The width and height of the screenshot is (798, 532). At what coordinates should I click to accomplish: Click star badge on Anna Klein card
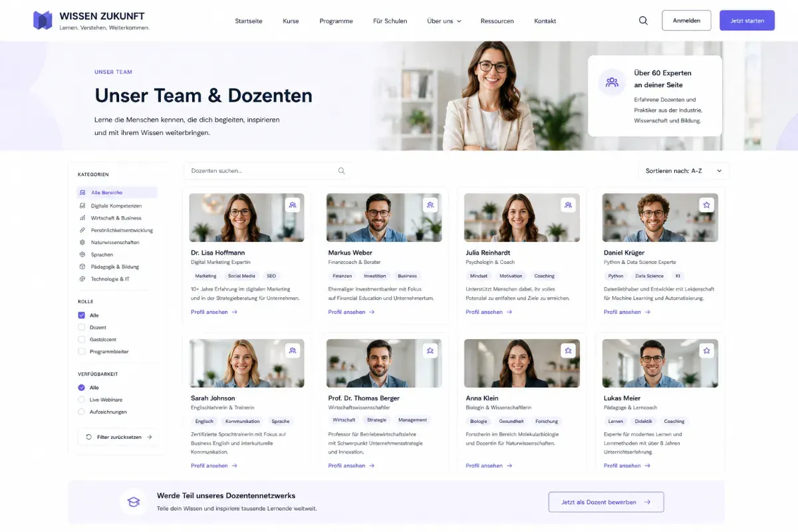[568, 350]
